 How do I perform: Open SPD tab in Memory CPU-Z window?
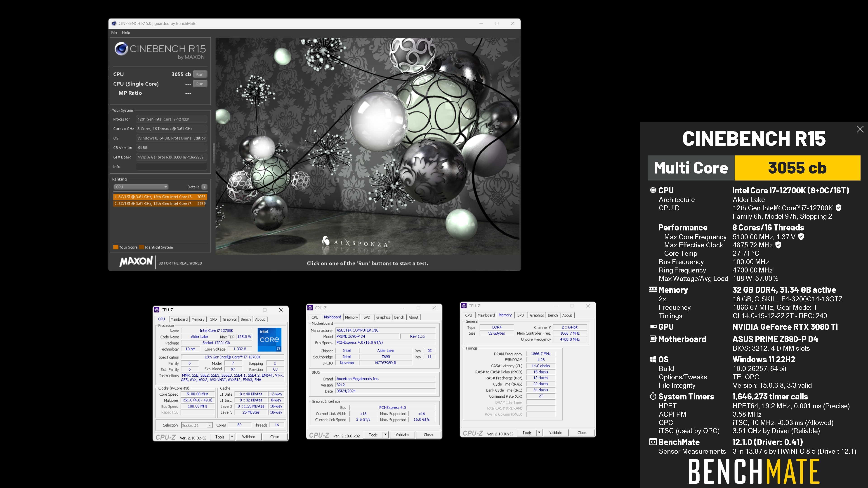pyautogui.click(x=521, y=315)
